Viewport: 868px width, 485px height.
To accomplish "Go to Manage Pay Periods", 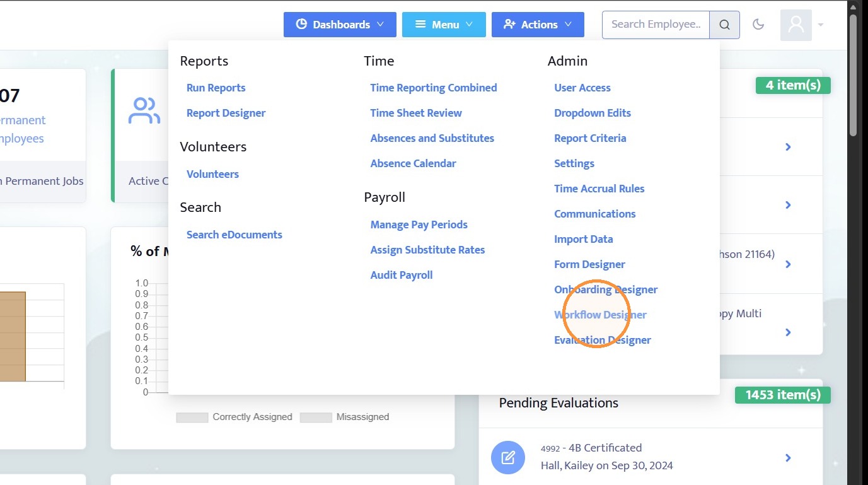I will [419, 225].
